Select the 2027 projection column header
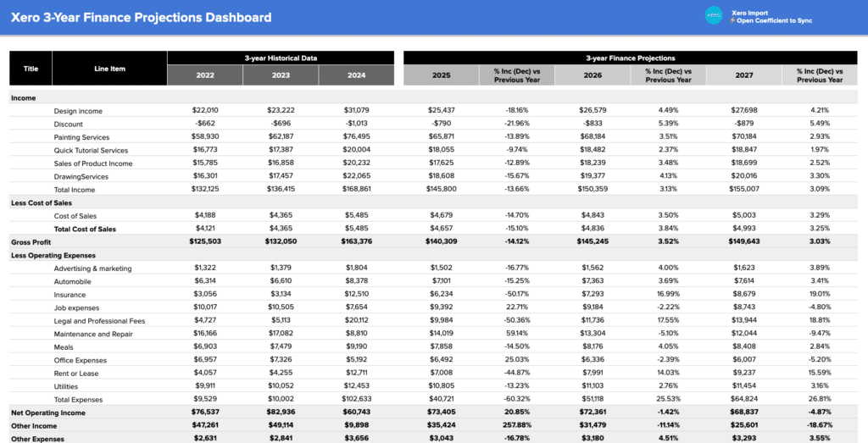This screenshot has height=443, width=868. pyautogui.click(x=744, y=75)
